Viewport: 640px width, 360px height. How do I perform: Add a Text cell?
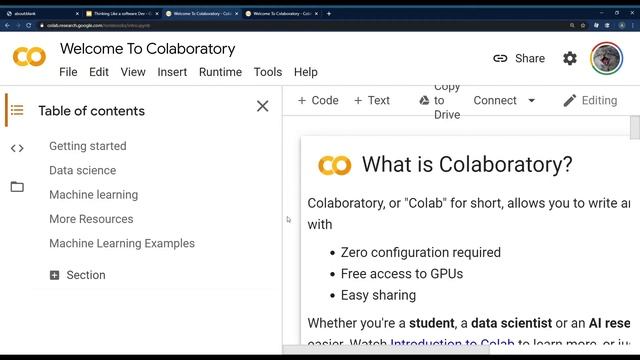coord(371,100)
